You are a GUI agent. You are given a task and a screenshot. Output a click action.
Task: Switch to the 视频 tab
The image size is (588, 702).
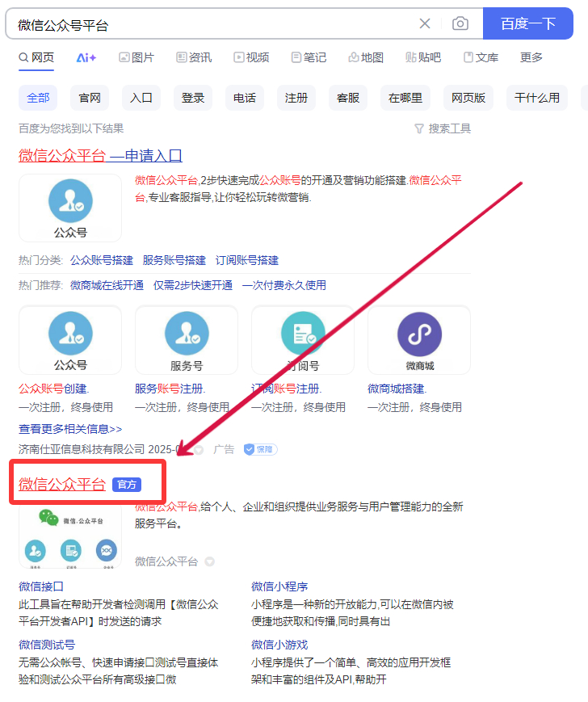point(251,57)
